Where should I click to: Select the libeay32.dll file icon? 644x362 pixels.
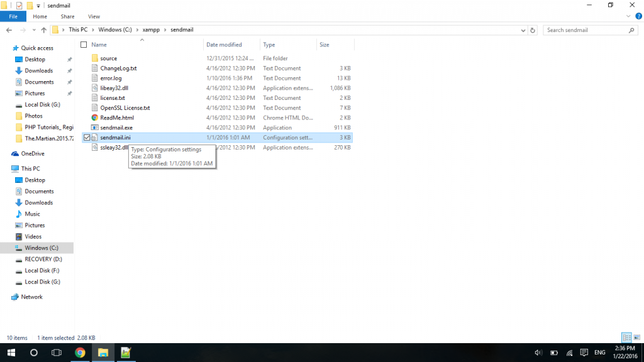click(x=95, y=88)
